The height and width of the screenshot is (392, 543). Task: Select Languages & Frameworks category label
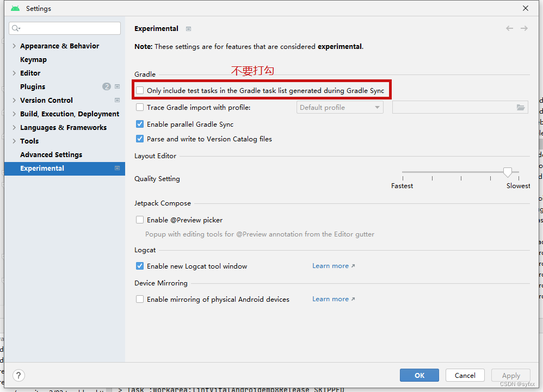click(x=63, y=127)
